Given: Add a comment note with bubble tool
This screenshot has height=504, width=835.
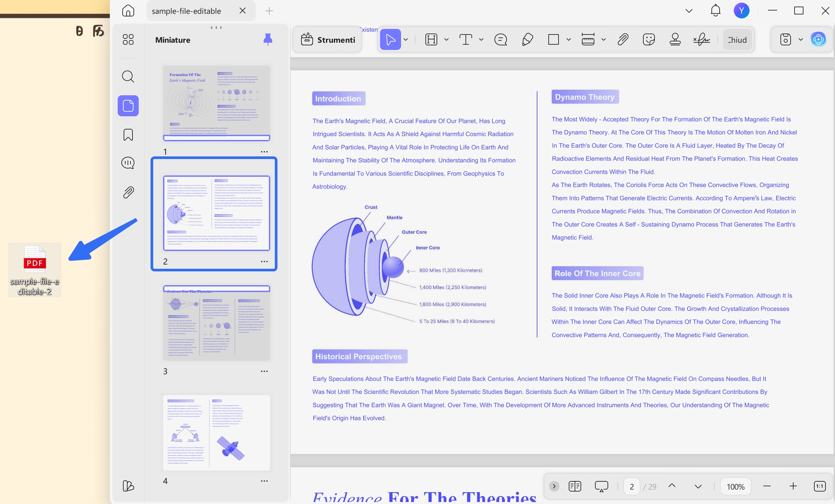Looking at the screenshot, I should (501, 40).
